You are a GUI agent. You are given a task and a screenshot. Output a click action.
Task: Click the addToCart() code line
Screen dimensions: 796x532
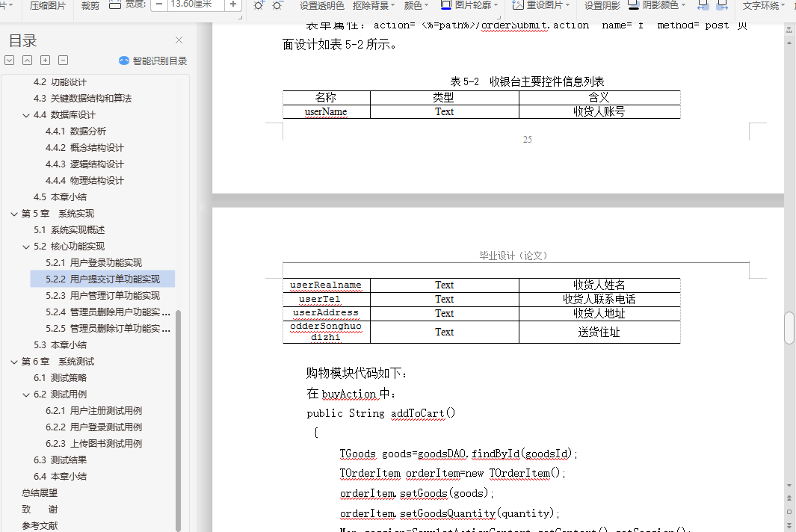[381, 413]
